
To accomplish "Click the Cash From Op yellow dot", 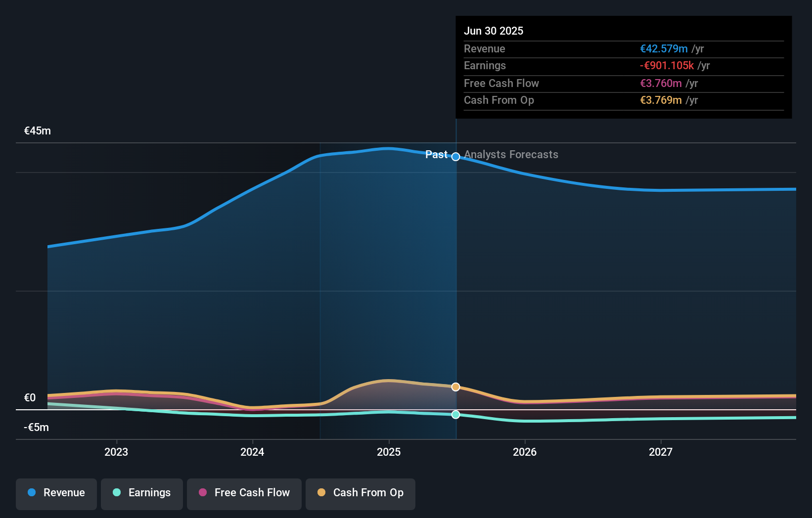I will (322, 493).
